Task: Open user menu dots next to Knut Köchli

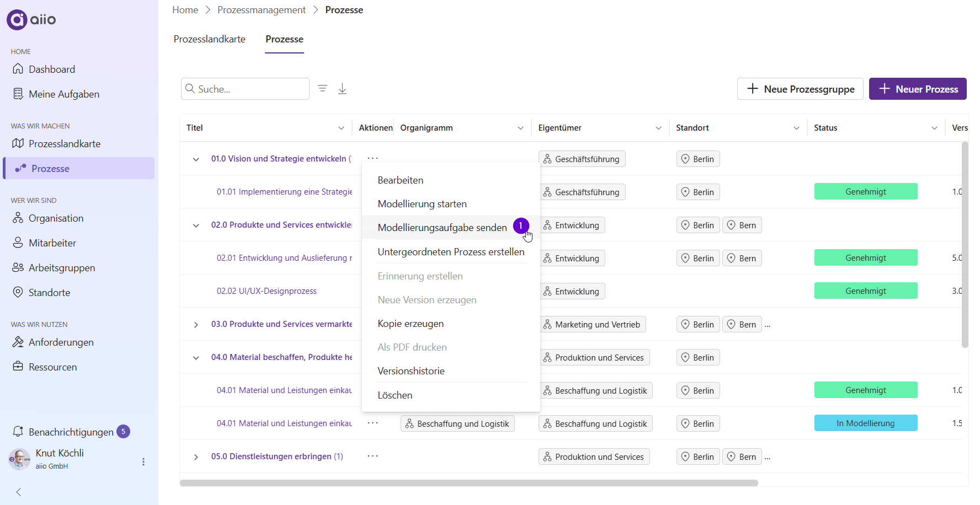Action: (143, 462)
